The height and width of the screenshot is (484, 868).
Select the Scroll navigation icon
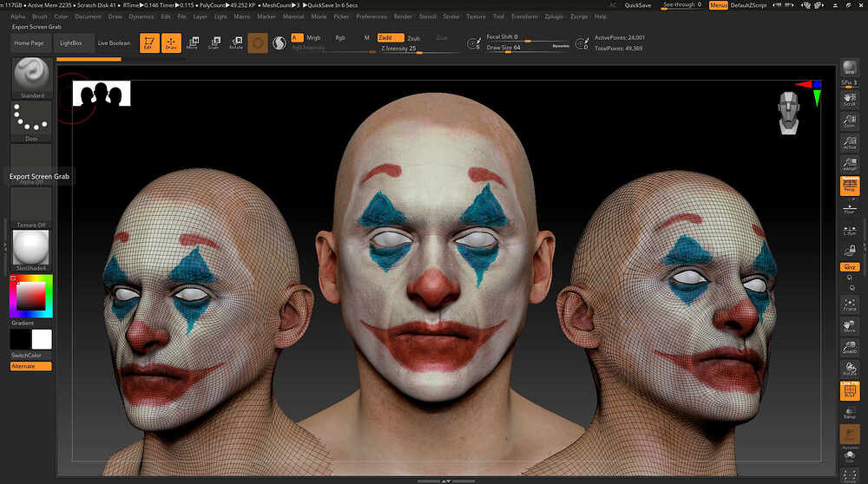tap(849, 99)
